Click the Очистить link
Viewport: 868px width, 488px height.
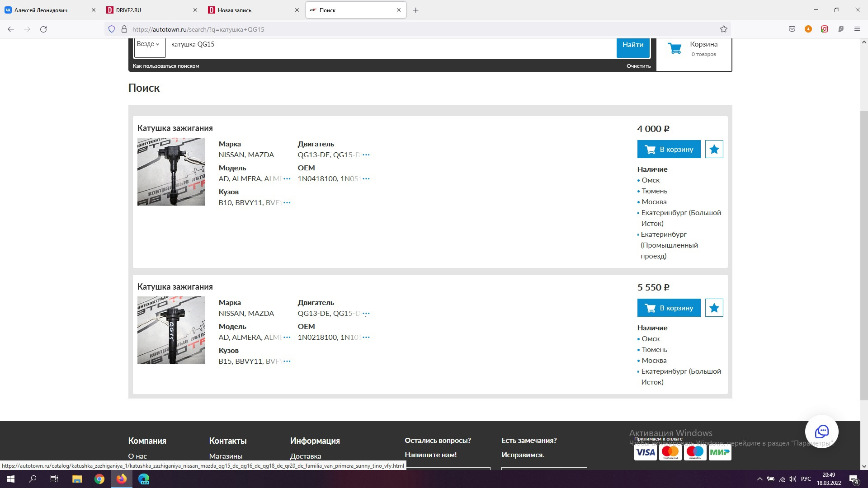tap(638, 66)
